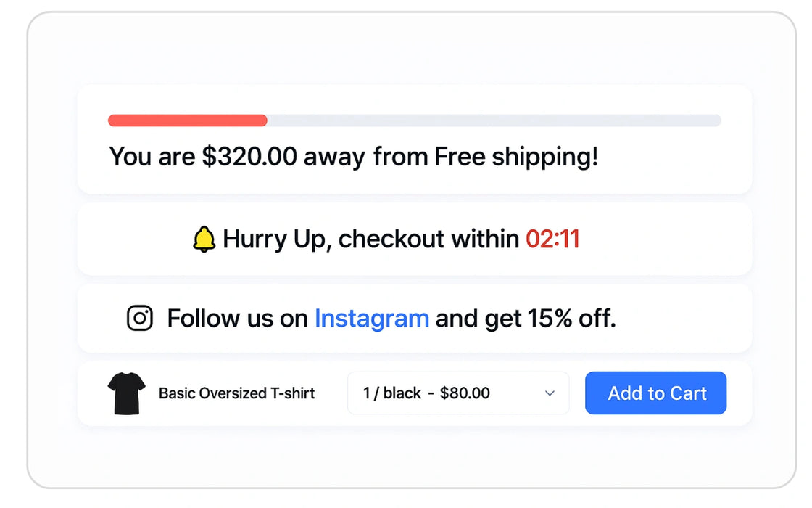Click the blue Instagram link
Screen dimensions: 812x508
(372, 318)
